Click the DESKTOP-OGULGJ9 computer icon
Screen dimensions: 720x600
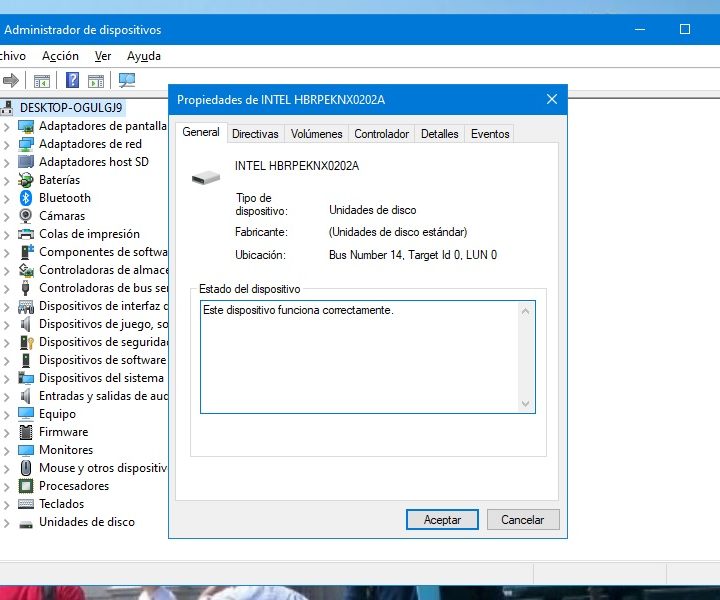click(6, 108)
